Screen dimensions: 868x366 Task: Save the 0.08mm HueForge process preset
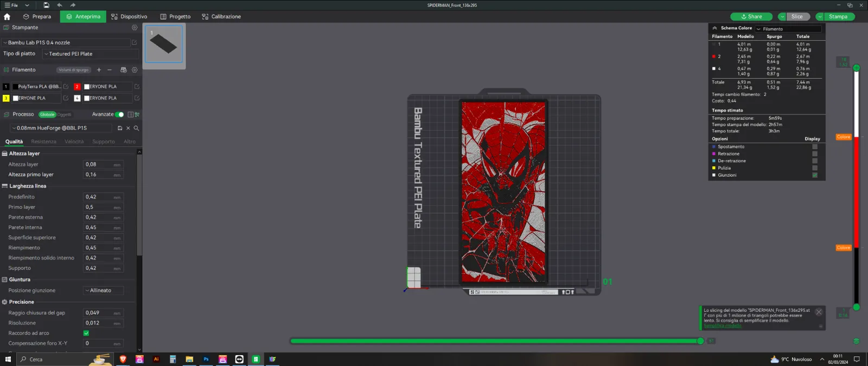(120, 129)
